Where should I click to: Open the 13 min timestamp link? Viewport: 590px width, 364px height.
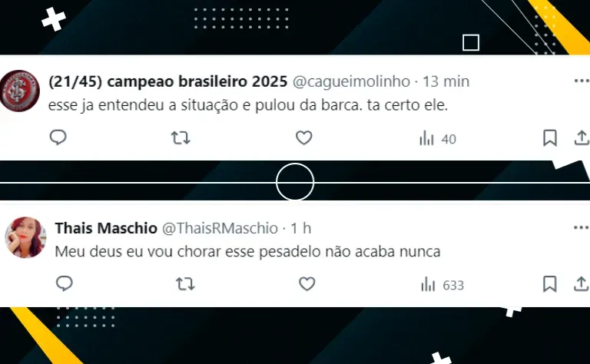446,81
